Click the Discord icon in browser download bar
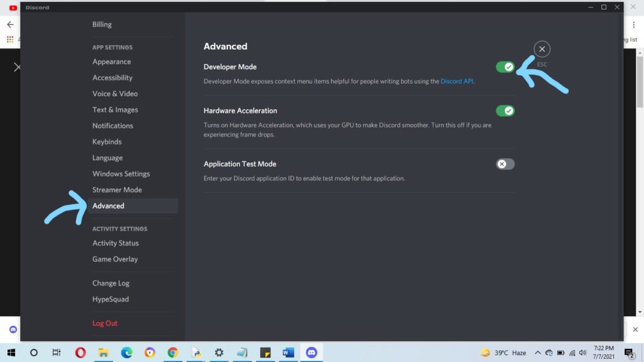Viewport: 644px width, 362px height. 13,329
